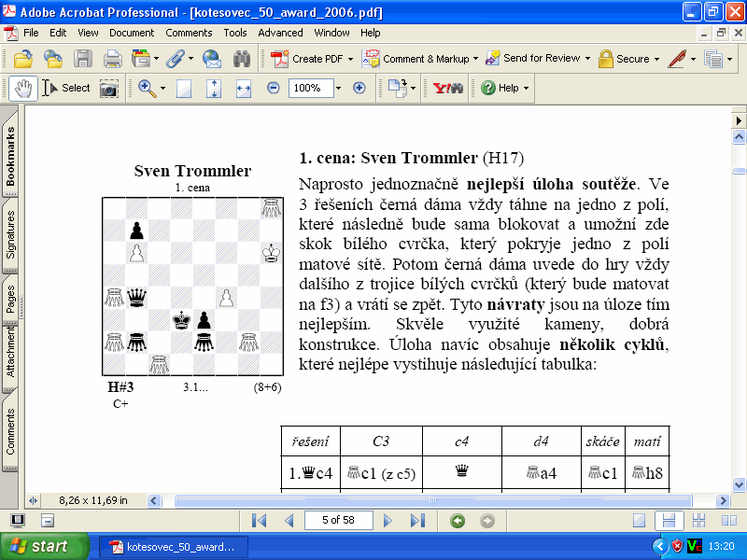
Task: Click the Attach file paperclip icon
Action: click(x=176, y=59)
